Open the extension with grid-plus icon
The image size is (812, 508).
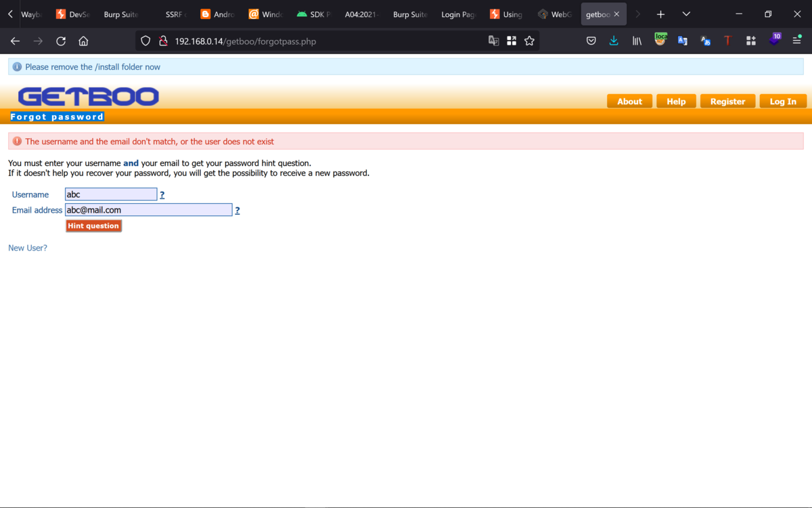tap(750, 41)
